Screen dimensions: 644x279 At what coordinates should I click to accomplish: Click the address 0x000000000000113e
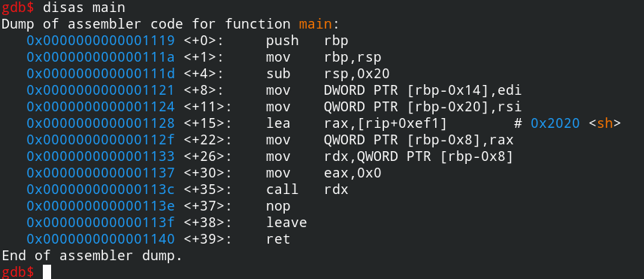pos(101,206)
